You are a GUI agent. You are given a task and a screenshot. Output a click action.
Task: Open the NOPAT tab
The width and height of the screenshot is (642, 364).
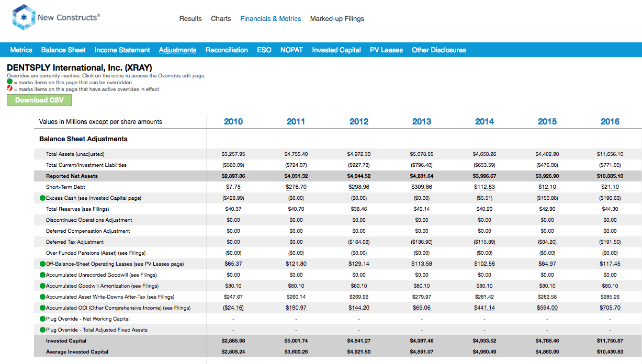click(291, 50)
